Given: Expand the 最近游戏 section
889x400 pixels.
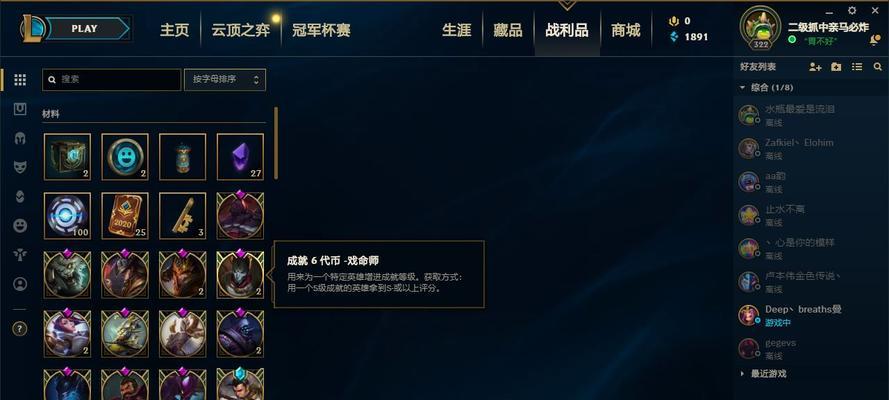Looking at the screenshot, I should [742, 374].
